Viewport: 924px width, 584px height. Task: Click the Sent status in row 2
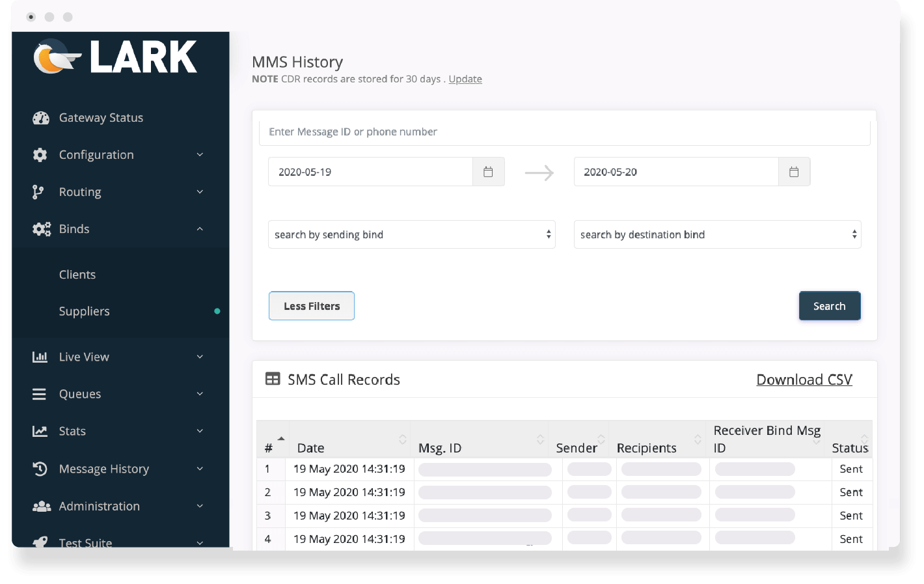851,492
